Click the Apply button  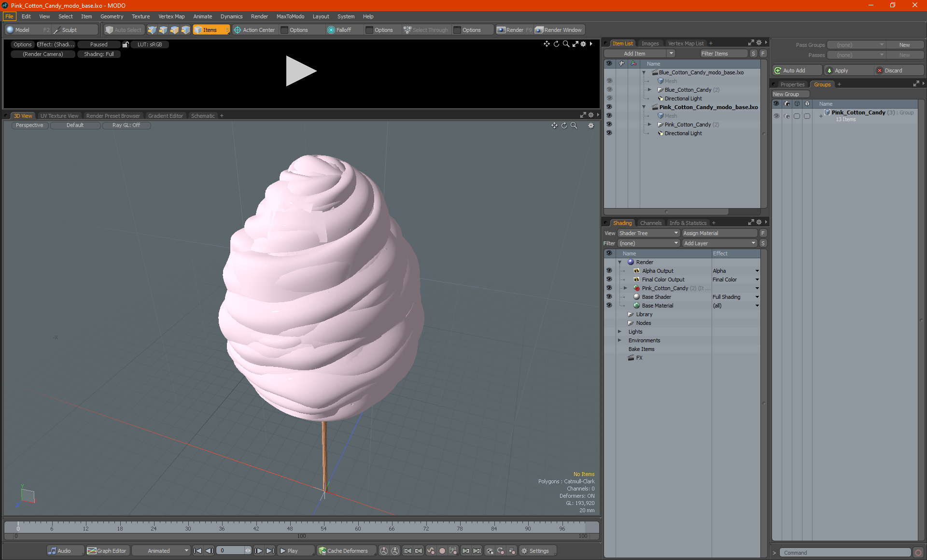tap(849, 70)
